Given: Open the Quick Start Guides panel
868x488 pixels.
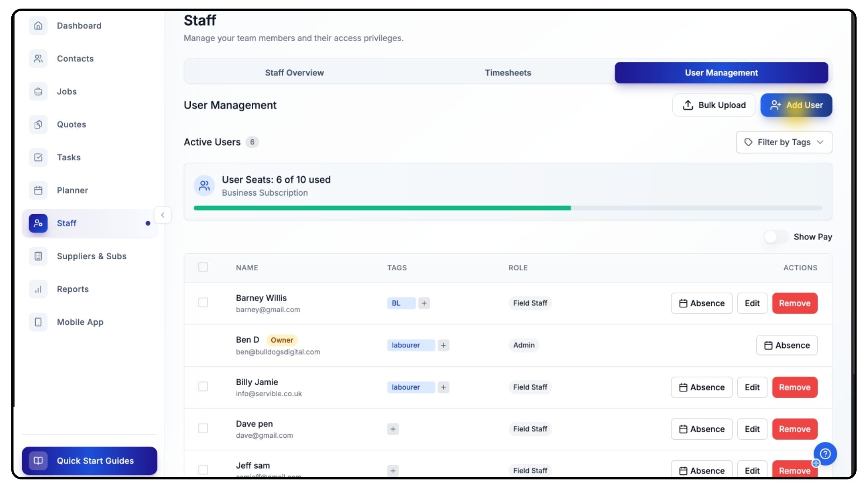Looking at the screenshot, I should (x=90, y=461).
